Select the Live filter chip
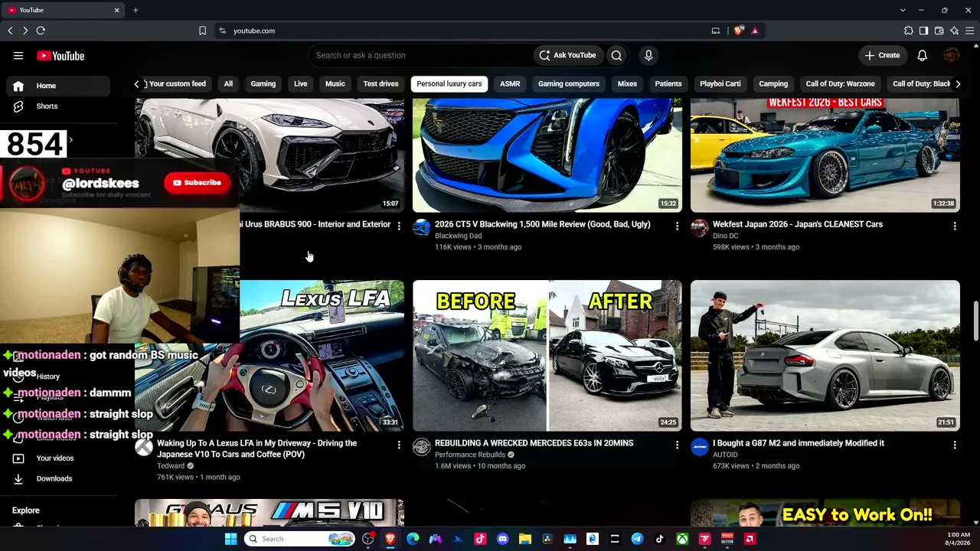This screenshot has height=551, width=980. click(x=301, y=83)
